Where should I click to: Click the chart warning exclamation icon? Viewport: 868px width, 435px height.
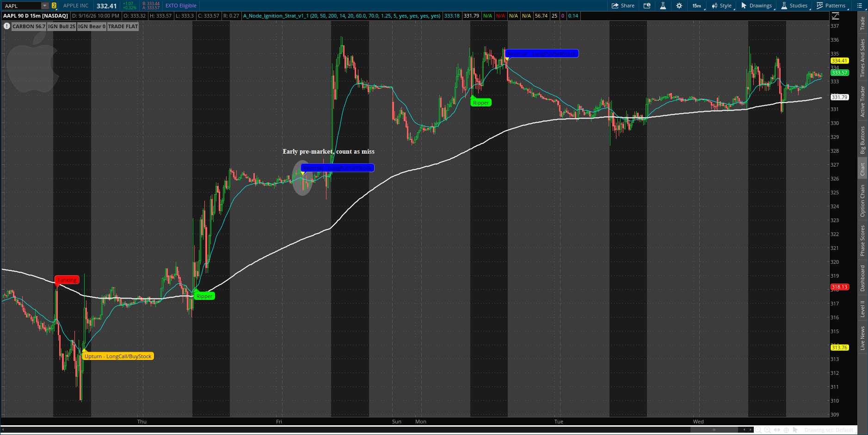tap(7, 26)
